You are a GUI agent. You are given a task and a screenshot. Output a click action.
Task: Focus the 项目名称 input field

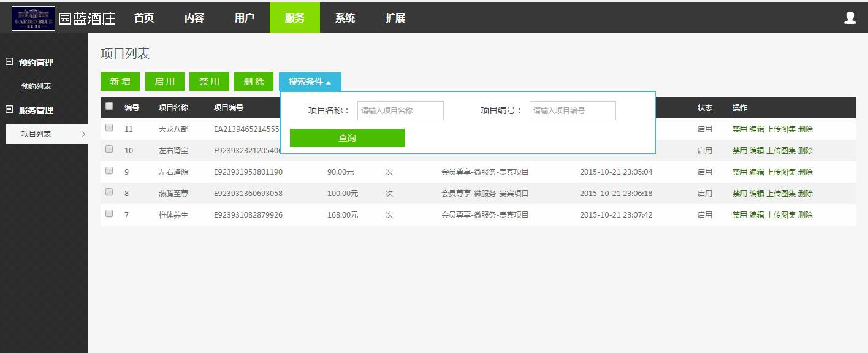pyautogui.click(x=400, y=111)
